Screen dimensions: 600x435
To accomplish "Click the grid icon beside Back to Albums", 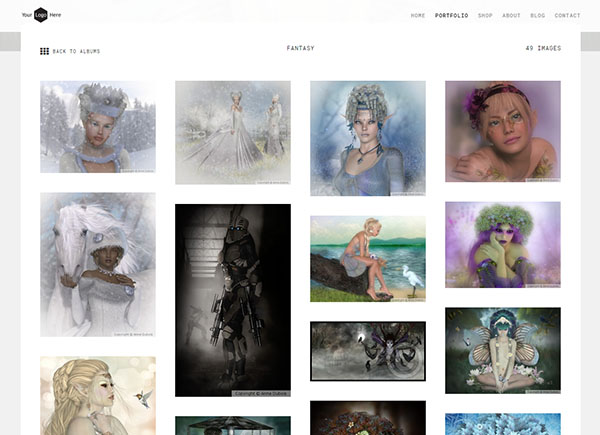I will click(x=44, y=51).
